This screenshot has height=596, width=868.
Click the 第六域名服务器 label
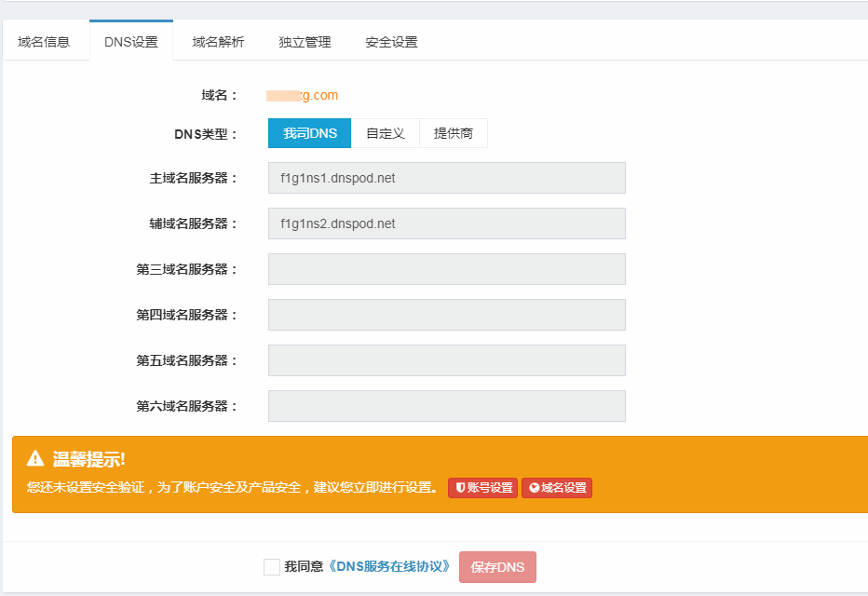[186, 406]
